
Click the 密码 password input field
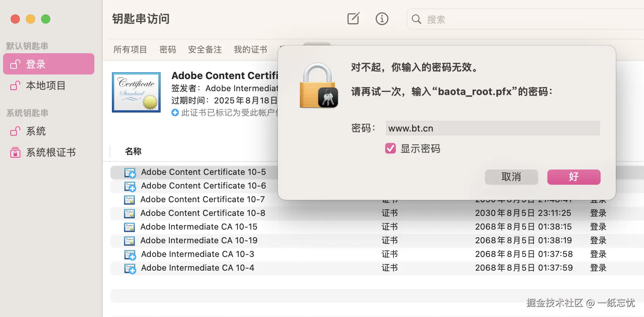coord(493,128)
